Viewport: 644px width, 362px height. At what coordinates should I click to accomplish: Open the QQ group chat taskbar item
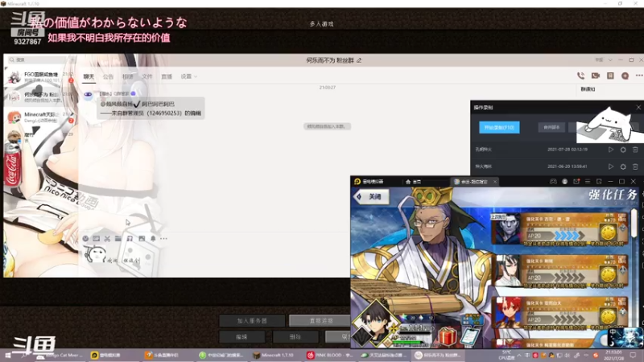(437, 355)
